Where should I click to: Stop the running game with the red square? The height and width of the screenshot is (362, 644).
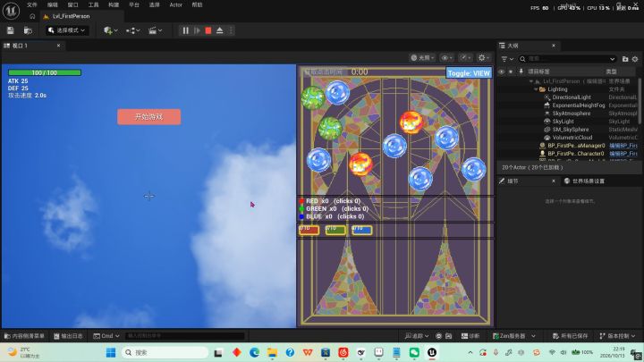click(208, 30)
